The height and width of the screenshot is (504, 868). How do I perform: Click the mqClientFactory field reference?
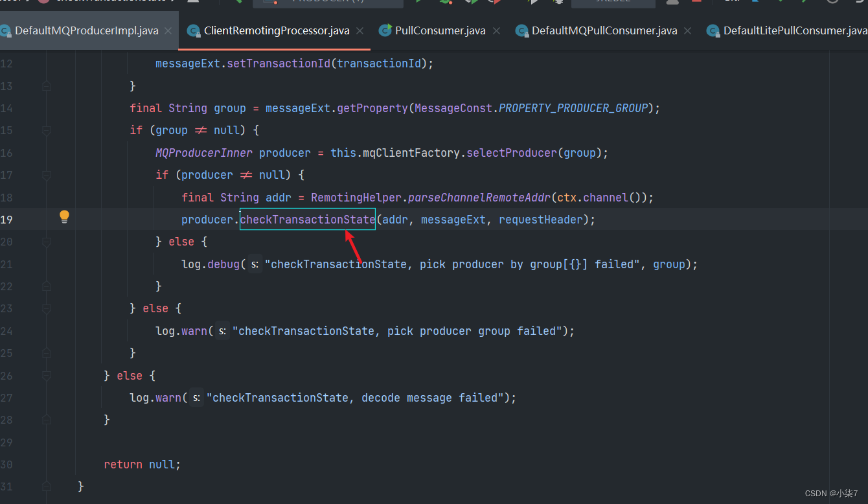click(411, 153)
